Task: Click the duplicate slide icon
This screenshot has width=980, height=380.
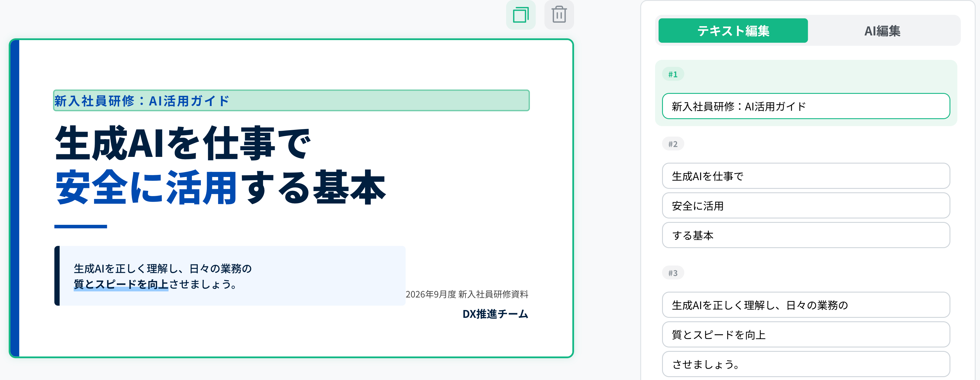Action: pos(520,15)
